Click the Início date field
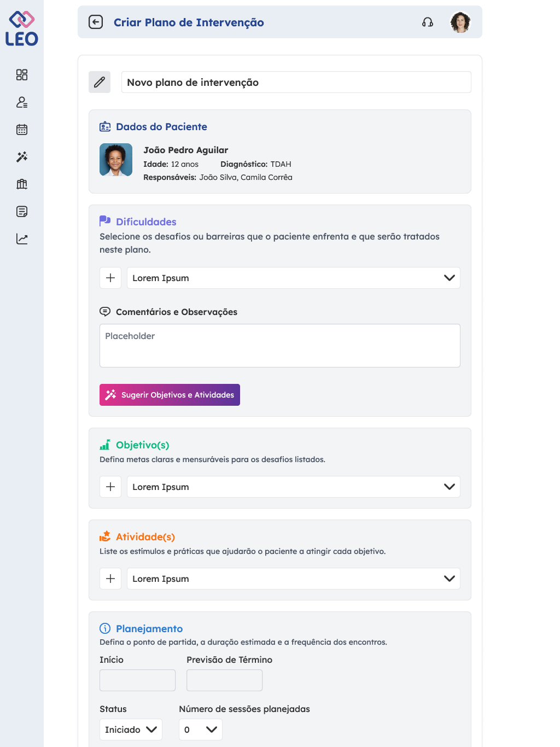This screenshot has height=747, width=560. pyautogui.click(x=137, y=680)
